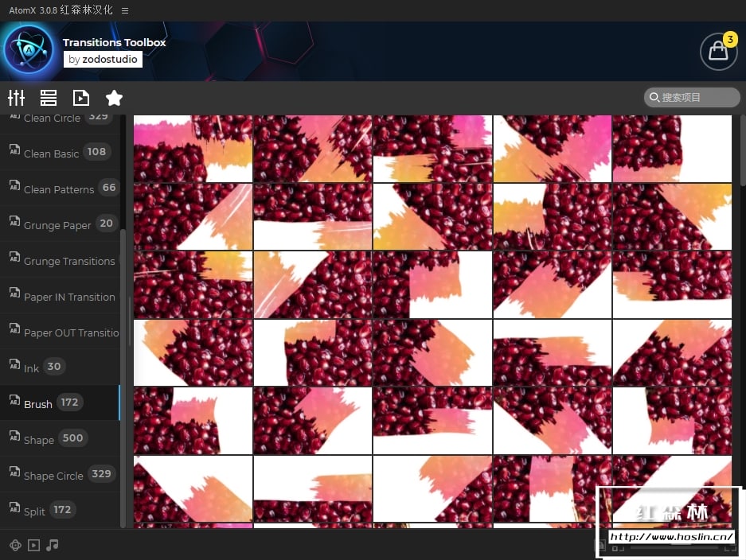Select the first brush transition thumbnail
This screenshot has width=746, height=560.
click(x=193, y=148)
